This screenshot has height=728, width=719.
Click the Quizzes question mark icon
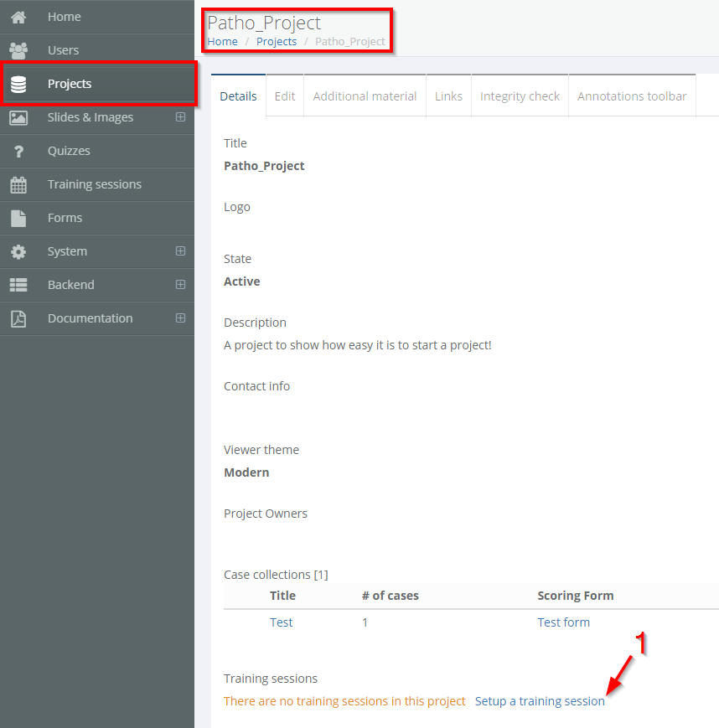18,152
